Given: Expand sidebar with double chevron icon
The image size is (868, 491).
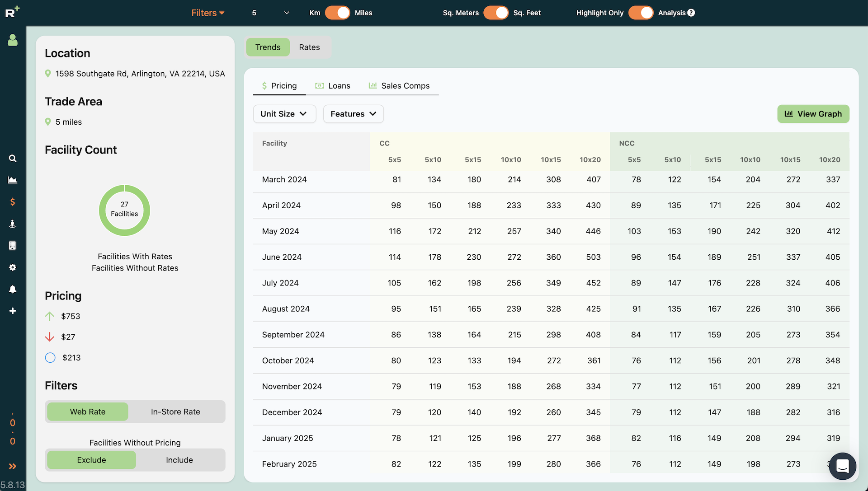Looking at the screenshot, I should 13,466.
